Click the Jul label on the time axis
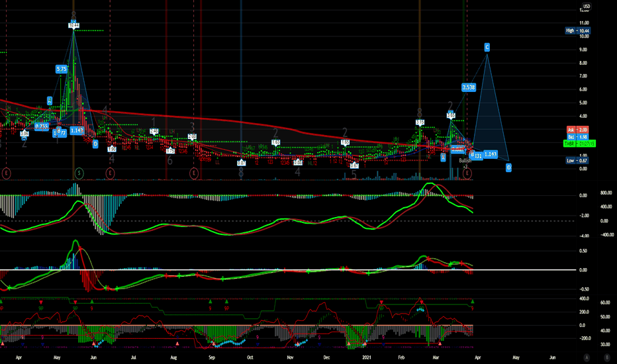 (133, 357)
